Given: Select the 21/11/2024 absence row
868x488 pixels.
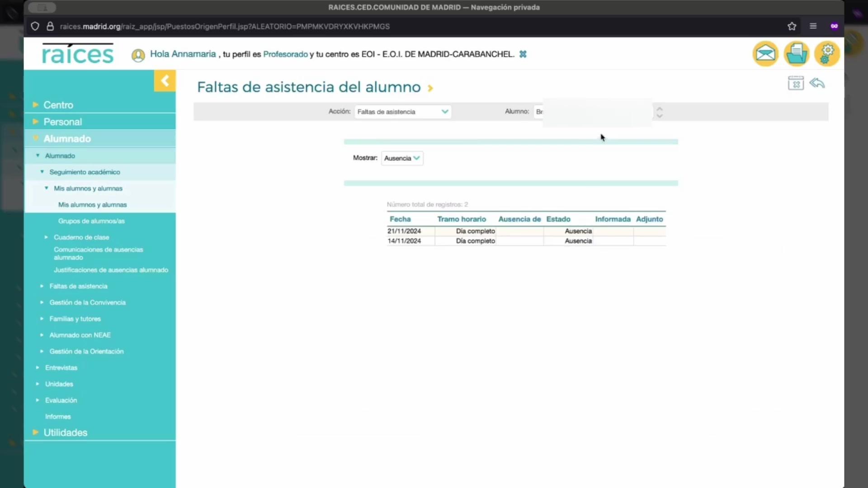Looking at the screenshot, I should [x=404, y=231].
